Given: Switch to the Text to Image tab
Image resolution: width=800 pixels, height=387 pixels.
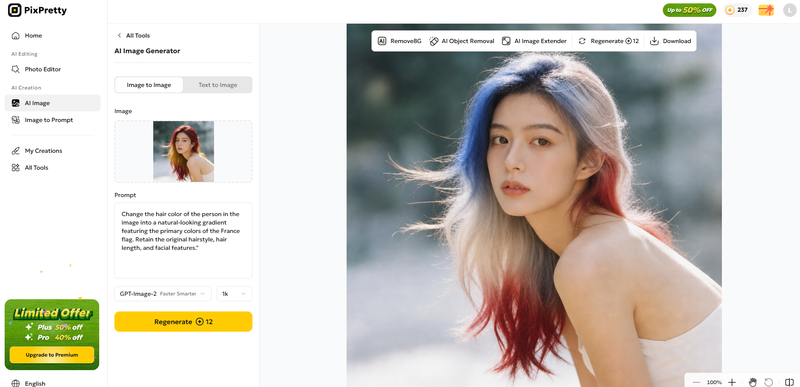Looking at the screenshot, I should 217,85.
